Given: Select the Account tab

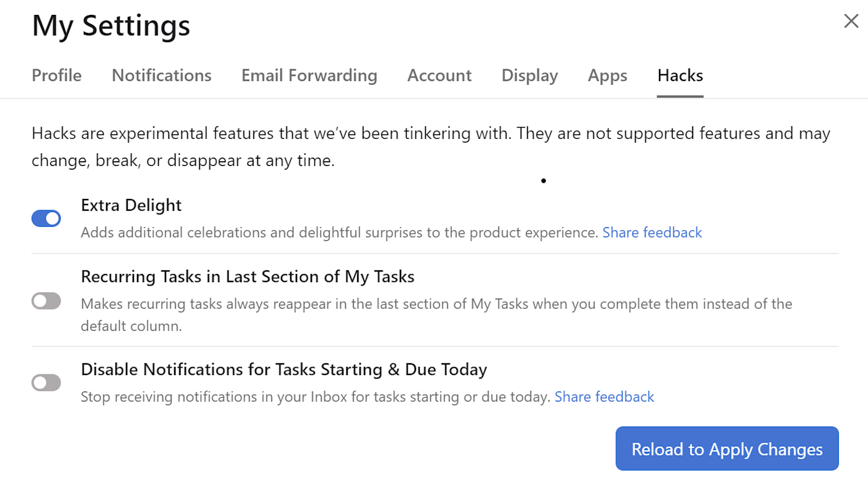Looking at the screenshot, I should coord(439,76).
